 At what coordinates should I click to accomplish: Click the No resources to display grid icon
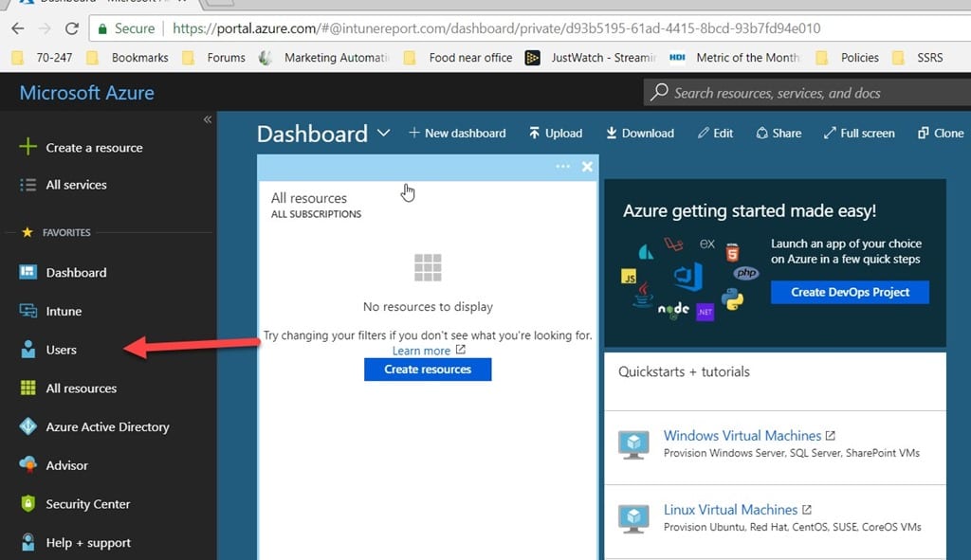click(x=428, y=267)
